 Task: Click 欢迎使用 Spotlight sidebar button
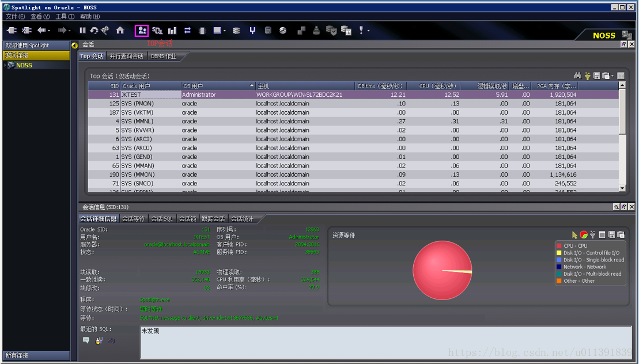tap(36, 45)
